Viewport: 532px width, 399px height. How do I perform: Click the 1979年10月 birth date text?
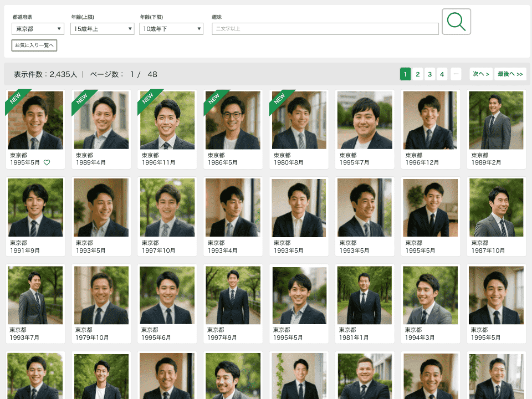[91, 337]
